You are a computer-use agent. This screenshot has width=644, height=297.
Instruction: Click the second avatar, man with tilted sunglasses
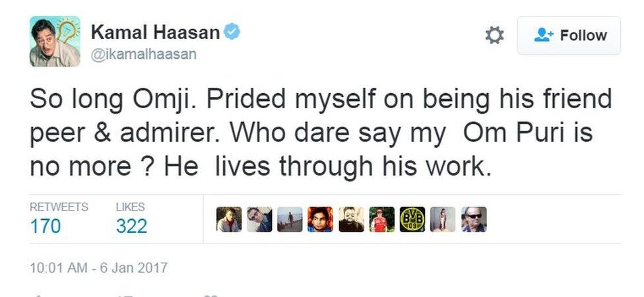tap(259, 220)
